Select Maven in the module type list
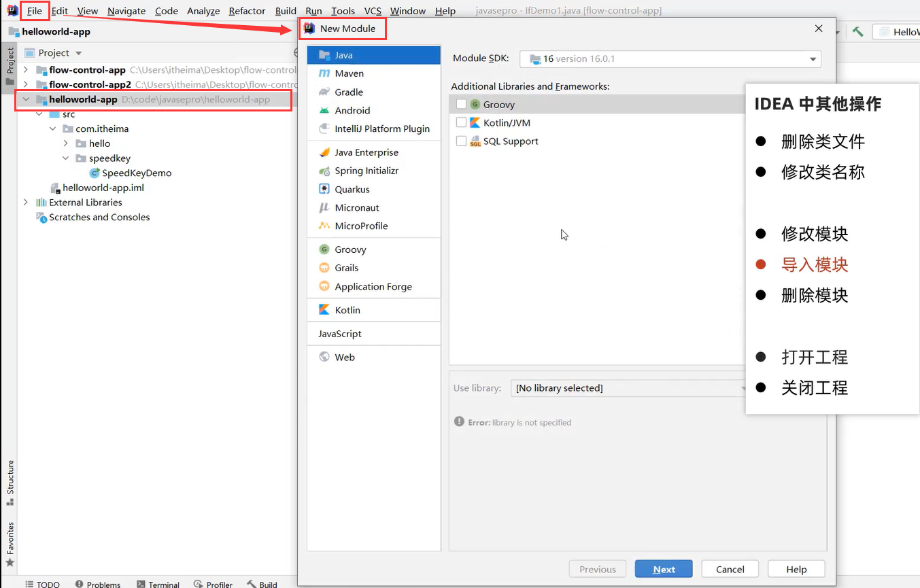This screenshot has width=920, height=588. [x=373, y=73]
